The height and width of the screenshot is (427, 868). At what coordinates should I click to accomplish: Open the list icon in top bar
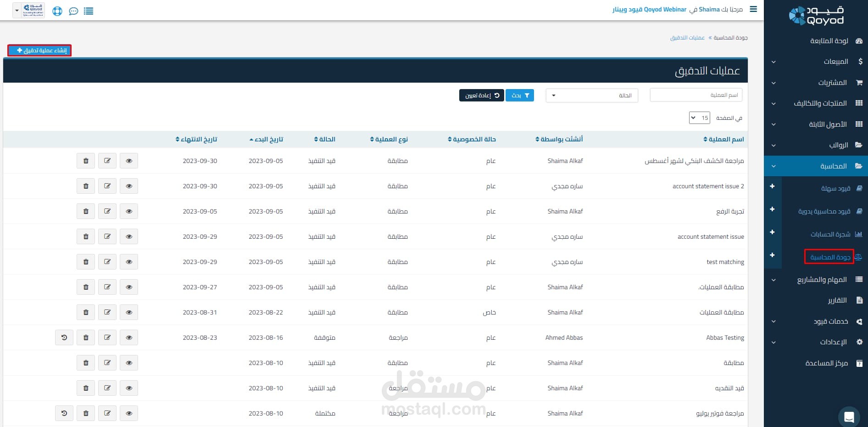tap(89, 11)
